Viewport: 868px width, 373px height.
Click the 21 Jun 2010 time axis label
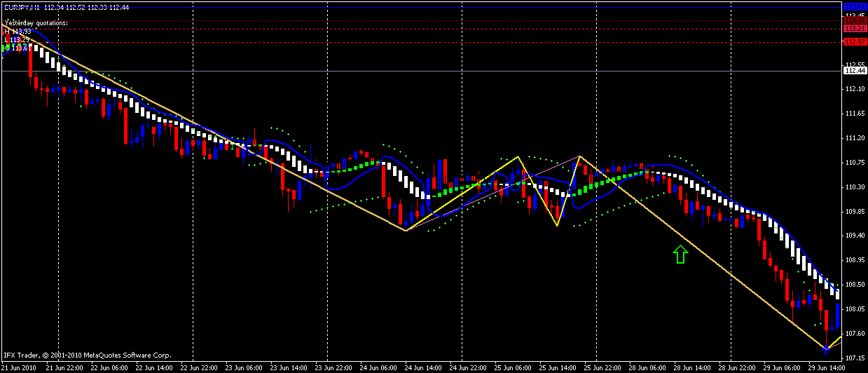[20, 367]
